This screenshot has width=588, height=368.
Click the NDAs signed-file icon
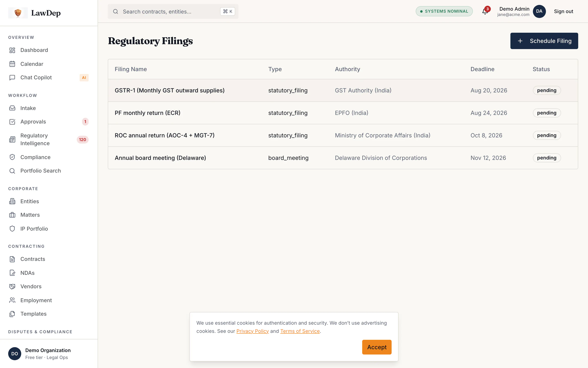(x=12, y=273)
